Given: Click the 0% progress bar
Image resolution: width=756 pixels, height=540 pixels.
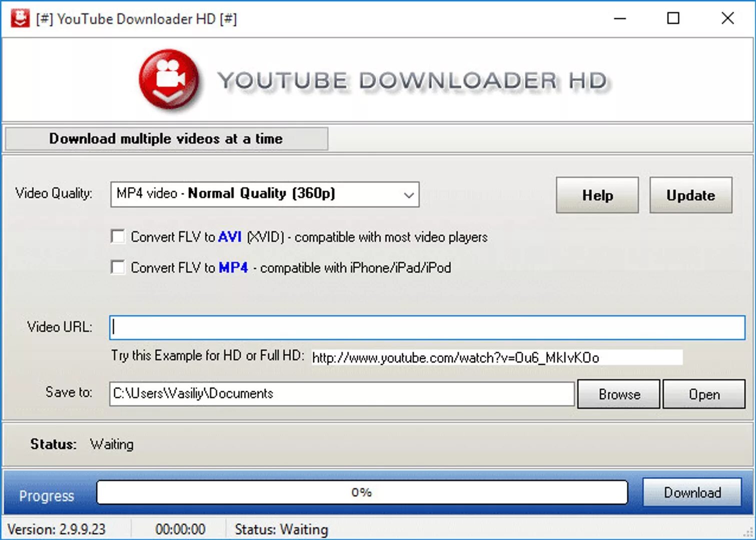Looking at the screenshot, I should click(x=362, y=492).
